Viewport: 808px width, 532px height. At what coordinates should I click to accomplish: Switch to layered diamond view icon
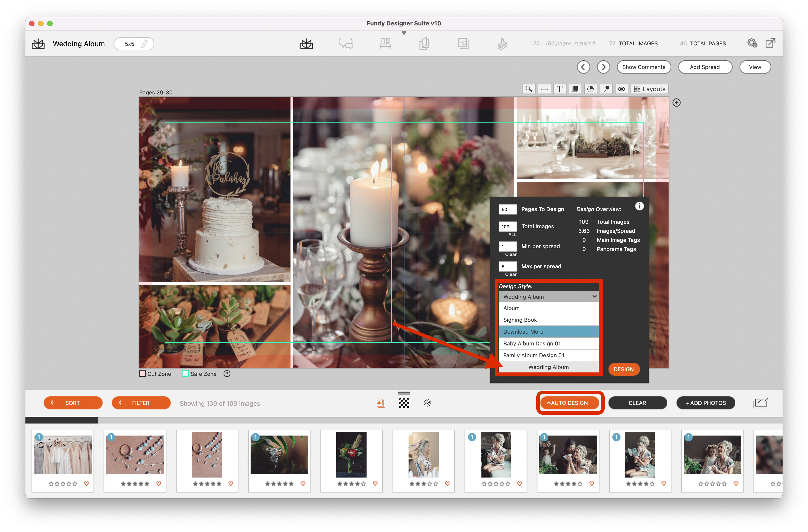coord(427,403)
